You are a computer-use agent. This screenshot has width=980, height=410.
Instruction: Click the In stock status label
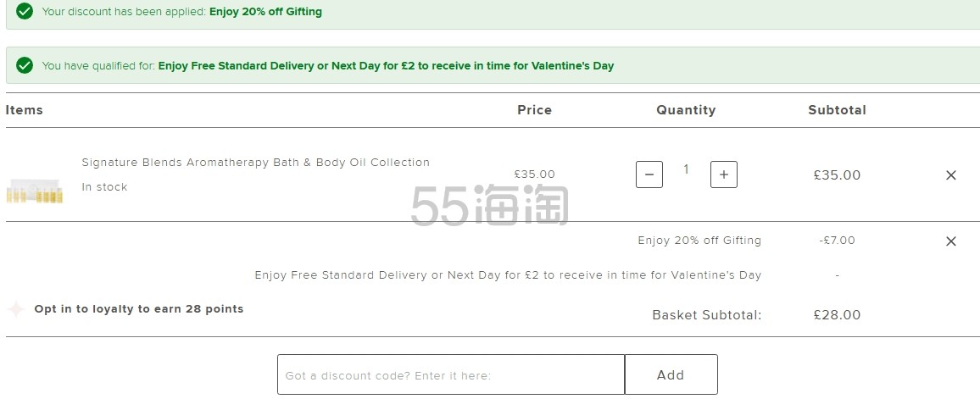click(104, 187)
